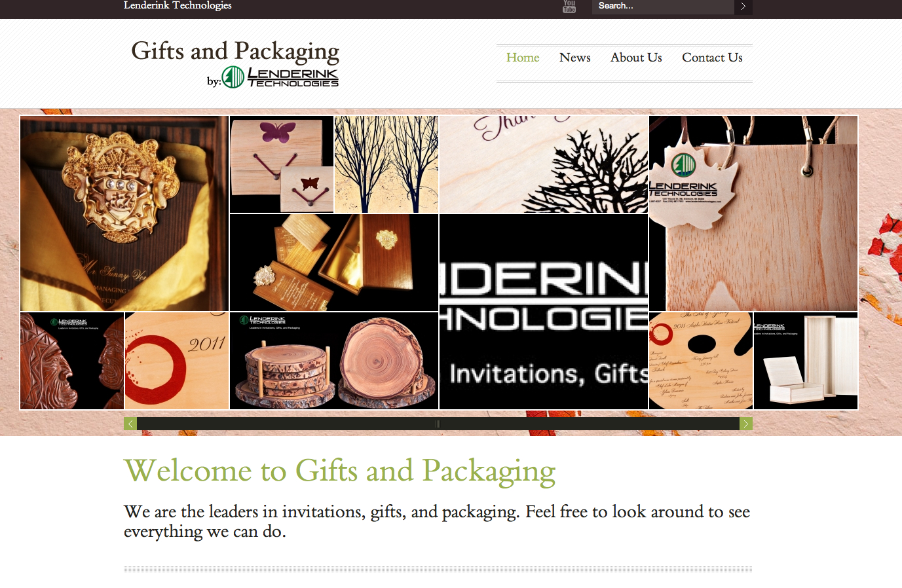This screenshot has width=902, height=588.
Task: Open the red circle 2011 thumbnail
Action: [x=177, y=361]
